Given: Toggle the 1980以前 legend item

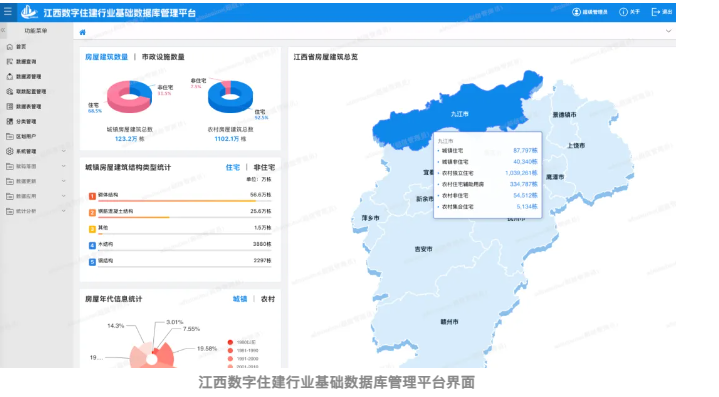Looking at the screenshot, I should pos(242,342).
